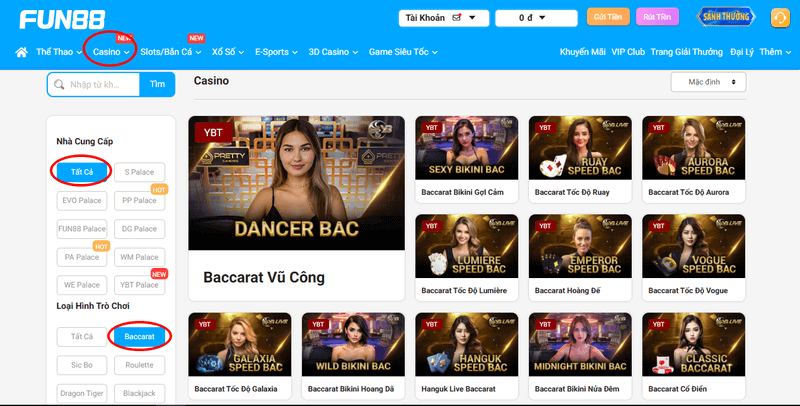Filter by WM Palace provider

pos(139,257)
